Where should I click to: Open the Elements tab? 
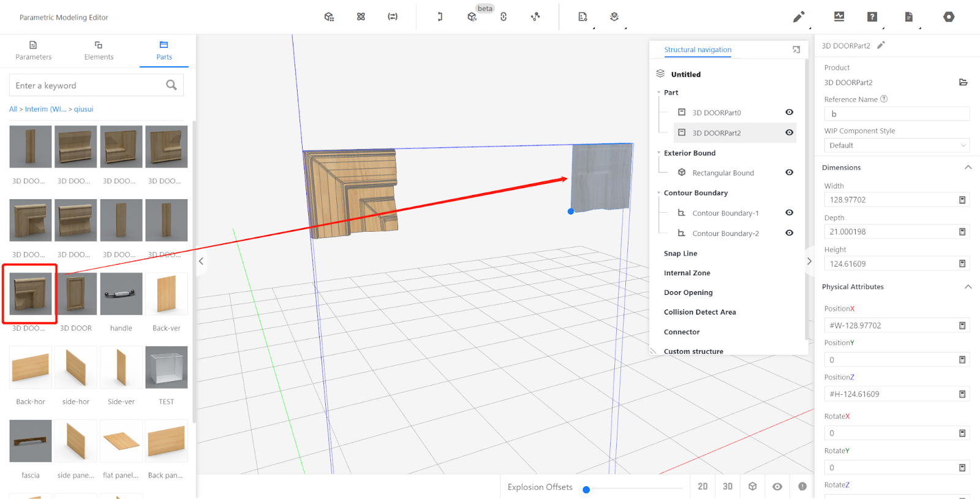coord(99,50)
